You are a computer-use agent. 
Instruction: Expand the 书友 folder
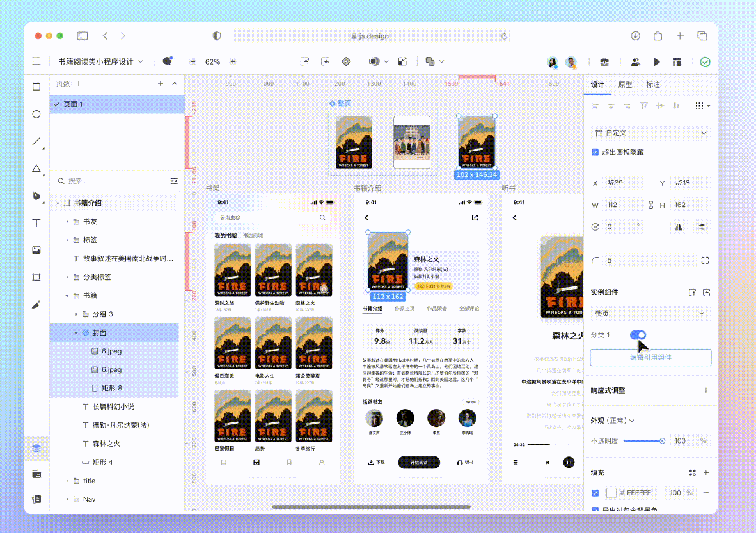coord(67,222)
